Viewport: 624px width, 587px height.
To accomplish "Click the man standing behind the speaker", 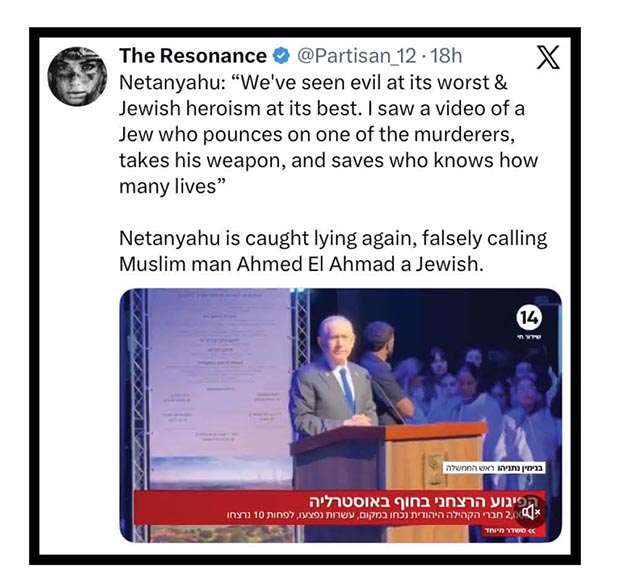I will 384,370.
